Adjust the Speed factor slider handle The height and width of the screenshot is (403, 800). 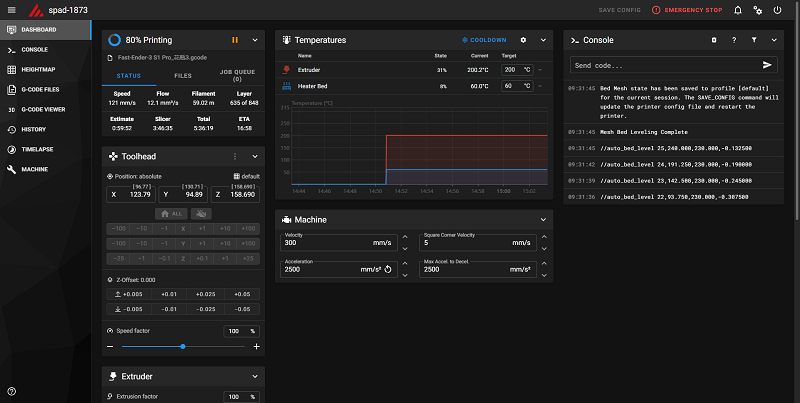pyautogui.click(x=183, y=346)
